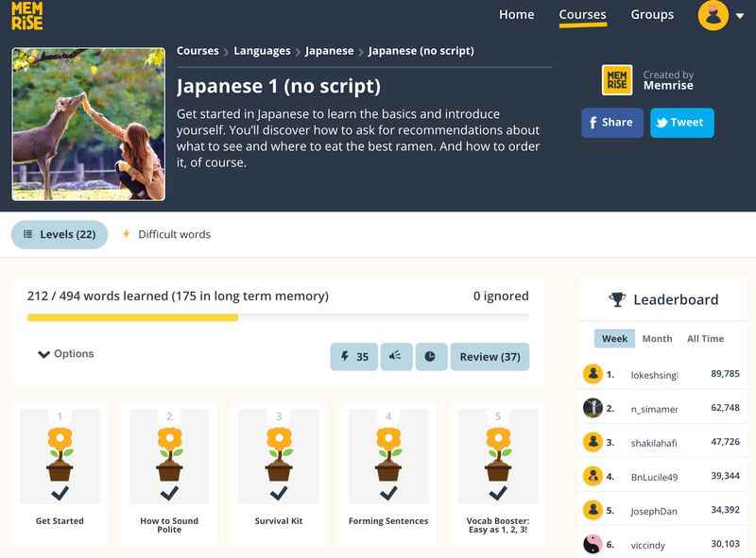Click the 0 ignored text
The height and width of the screenshot is (558, 756).
501,296
